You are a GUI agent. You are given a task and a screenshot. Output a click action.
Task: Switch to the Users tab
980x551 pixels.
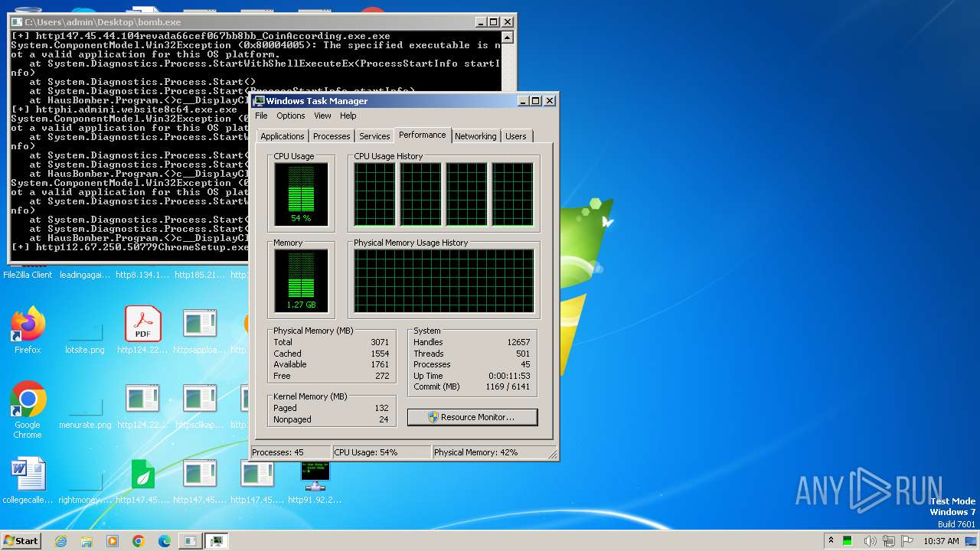click(x=516, y=136)
